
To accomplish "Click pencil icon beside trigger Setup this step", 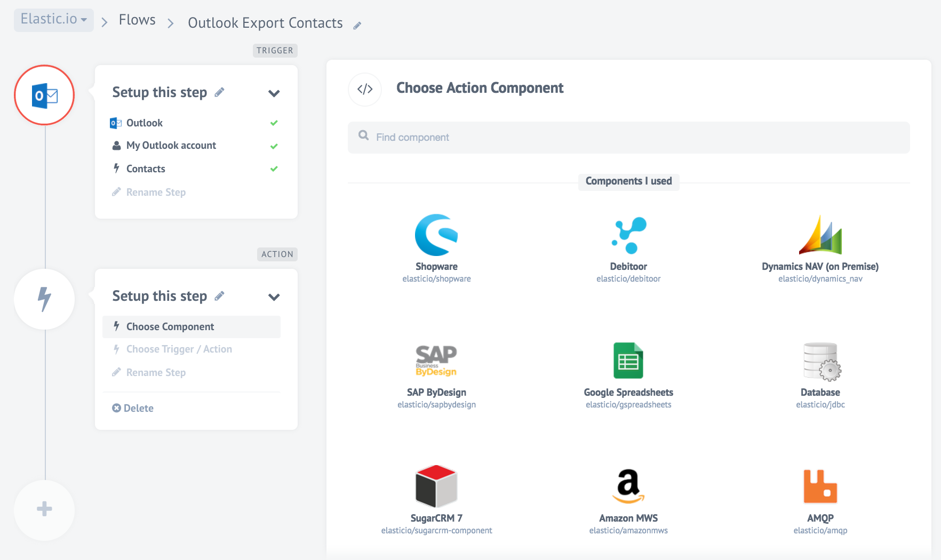I will (x=219, y=92).
